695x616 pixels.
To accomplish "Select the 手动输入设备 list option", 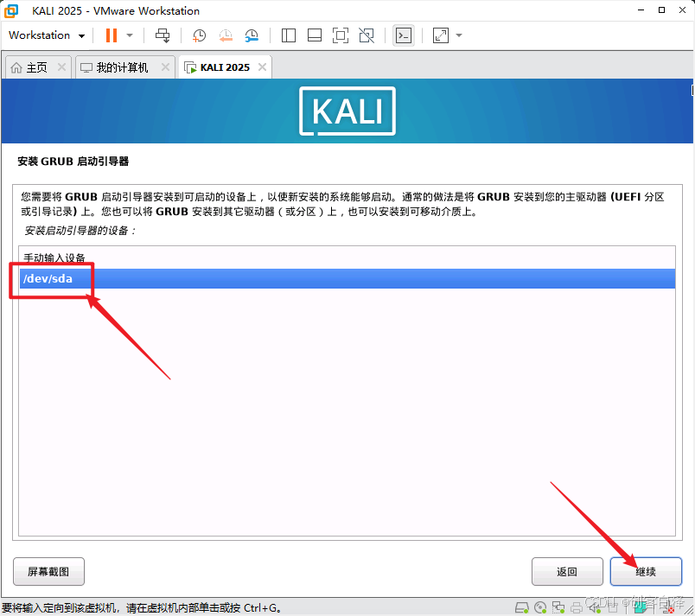I will coord(347,257).
